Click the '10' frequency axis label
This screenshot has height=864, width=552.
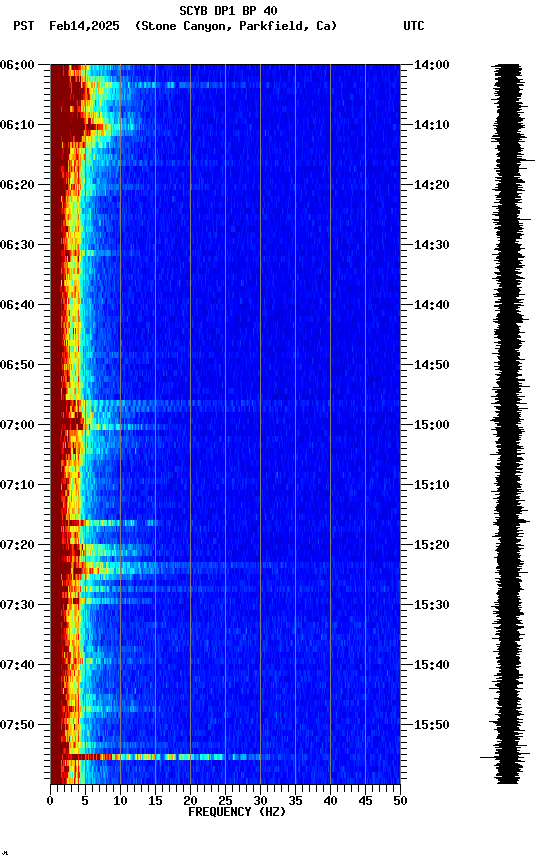click(x=120, y=801)
